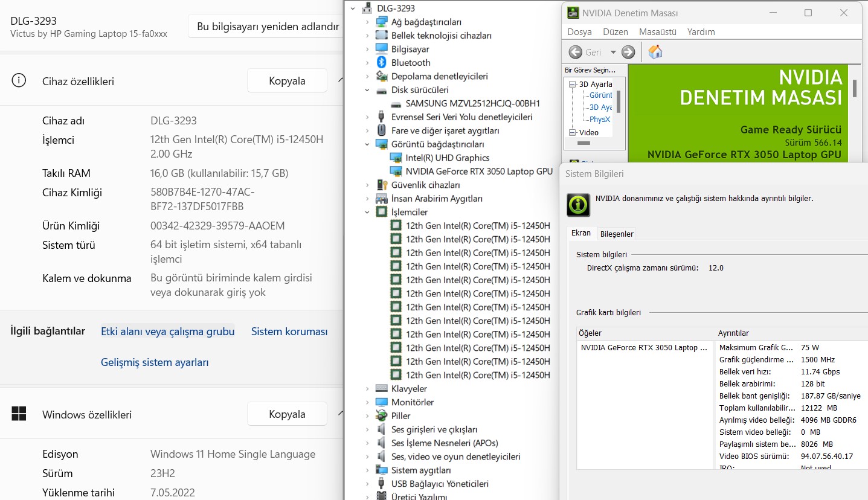Click the Cihaz özellikleri info icon
This screenshot has height=500, width=868.
[x=19, y=80]
